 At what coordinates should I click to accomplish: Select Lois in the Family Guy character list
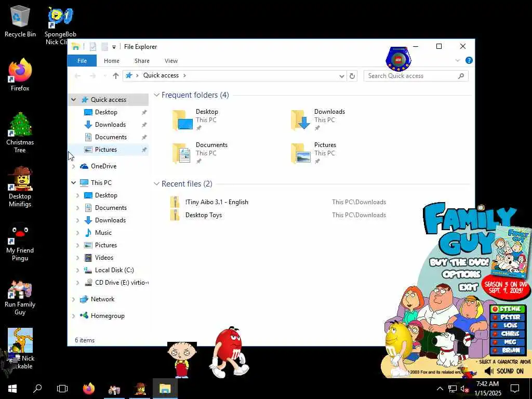coord(508,325)
